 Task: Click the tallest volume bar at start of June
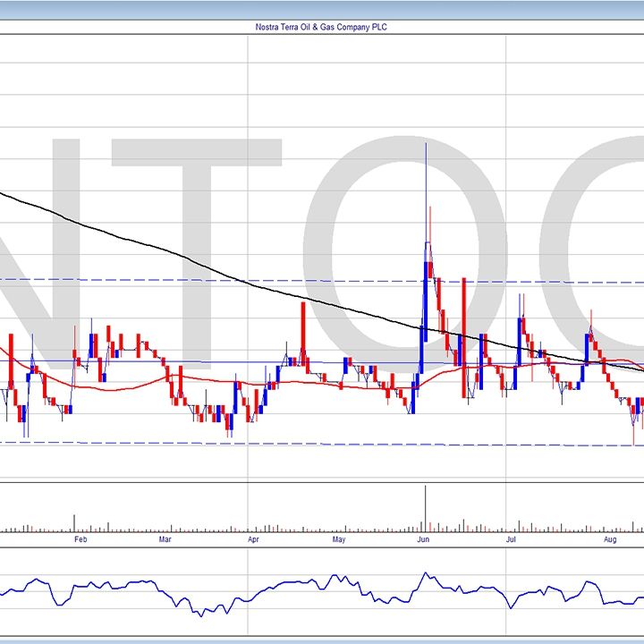tap(426, 508)
